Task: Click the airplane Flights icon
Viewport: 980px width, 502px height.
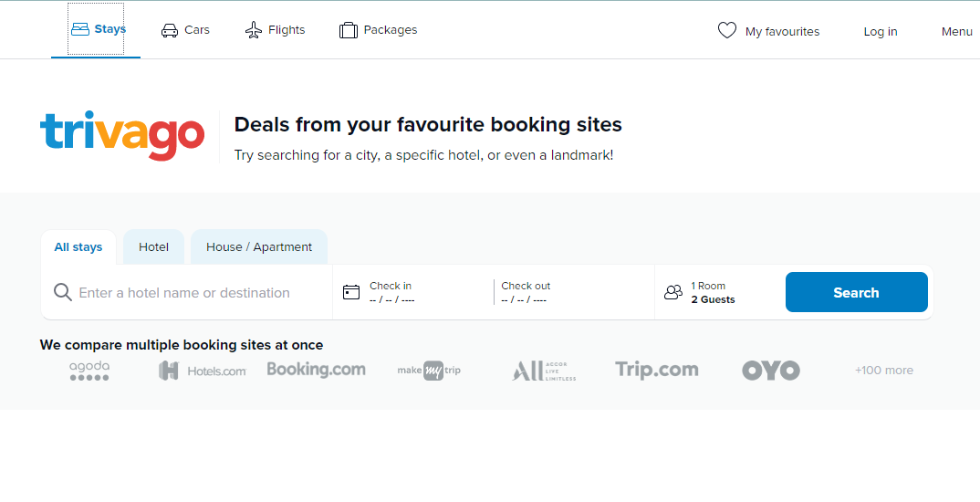Action: pos(253,30)
